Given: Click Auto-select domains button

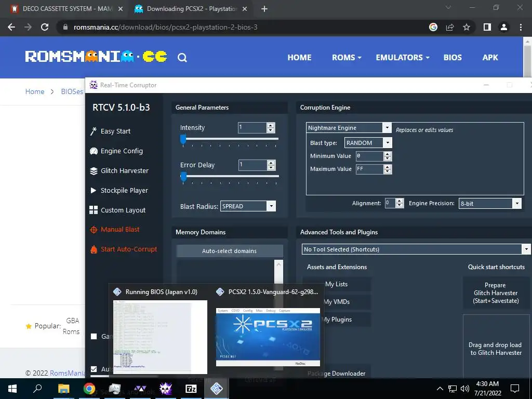Looking at the screenshot, I should (x=229, y=251).
